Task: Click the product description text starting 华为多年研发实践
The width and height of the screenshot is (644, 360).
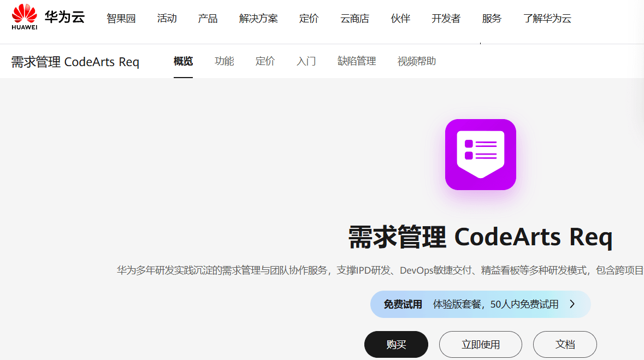Action: (380, 270)
